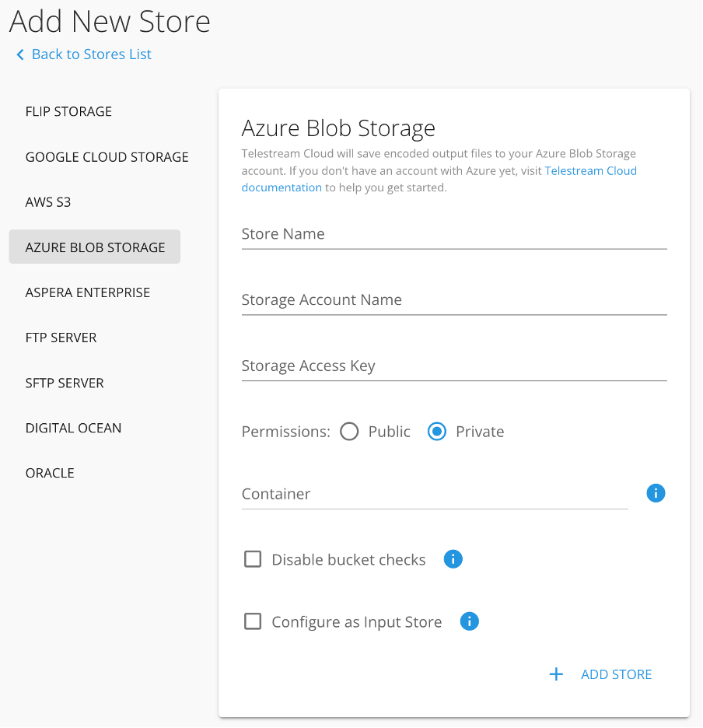This screenshot has width=703, height=728.
Task: Go back to Stores List
Action: click(x=91, y=54)
